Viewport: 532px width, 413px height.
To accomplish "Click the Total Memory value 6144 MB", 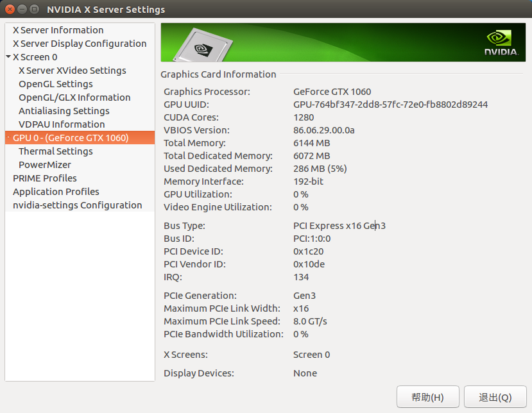I will 312,143.
